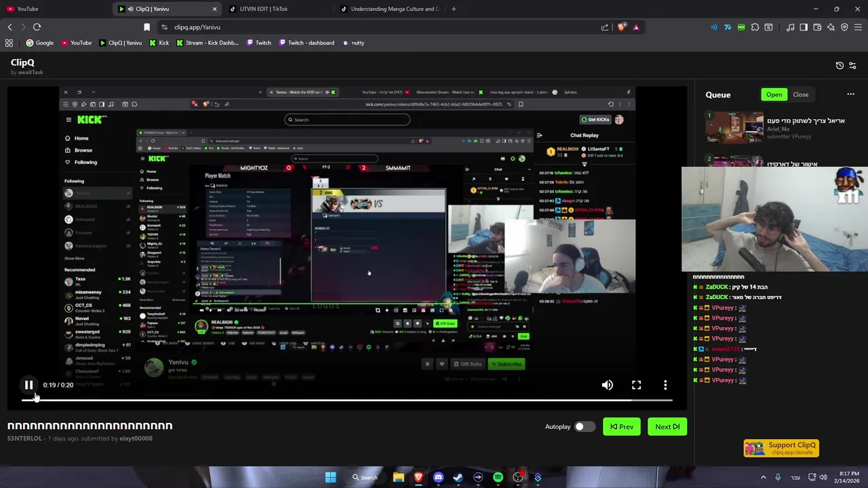Viewport: 868px width, 488px height.
Task: Open a new browser tab
Action: click(x=454, y=9)
